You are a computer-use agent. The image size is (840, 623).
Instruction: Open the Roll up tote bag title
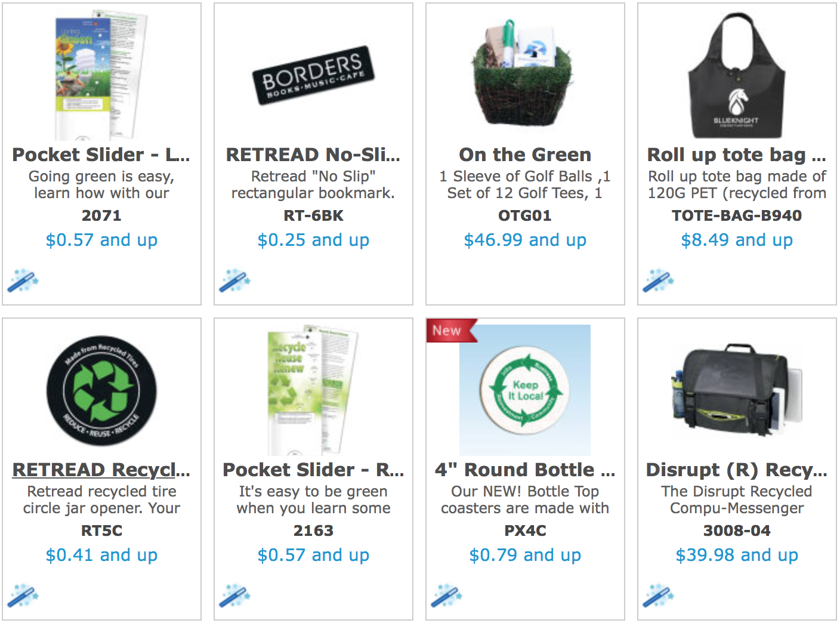click(x=737, y=155)
